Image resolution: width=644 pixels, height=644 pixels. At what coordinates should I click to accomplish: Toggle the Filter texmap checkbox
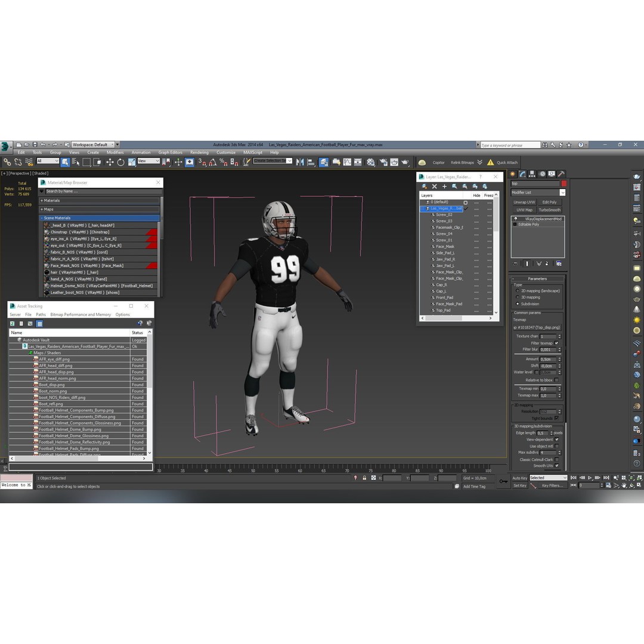[x=556, y=343]
